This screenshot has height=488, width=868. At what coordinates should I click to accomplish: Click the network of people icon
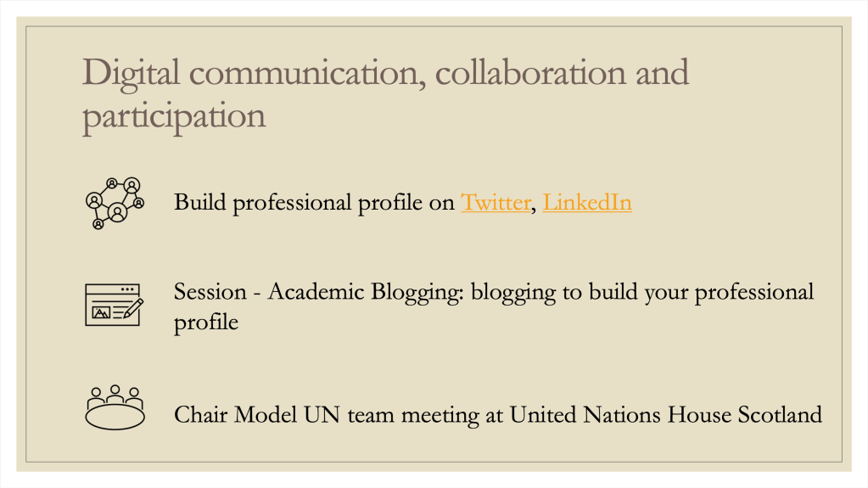click(115, 204)
